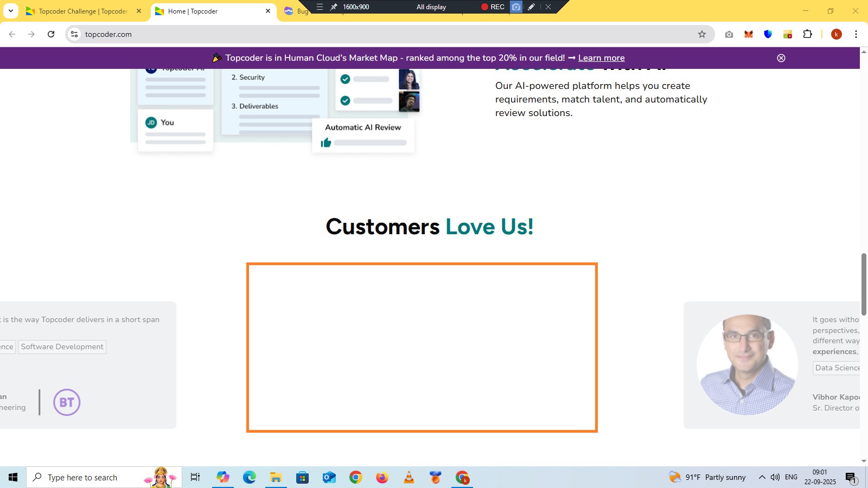Bookmark this page with the star icon

[701, 34]
